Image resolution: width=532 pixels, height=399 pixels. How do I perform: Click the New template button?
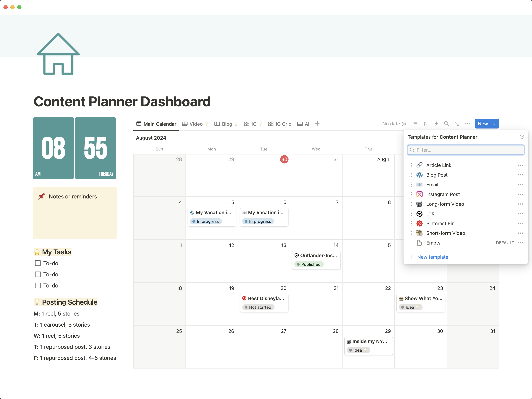(433, 256)
